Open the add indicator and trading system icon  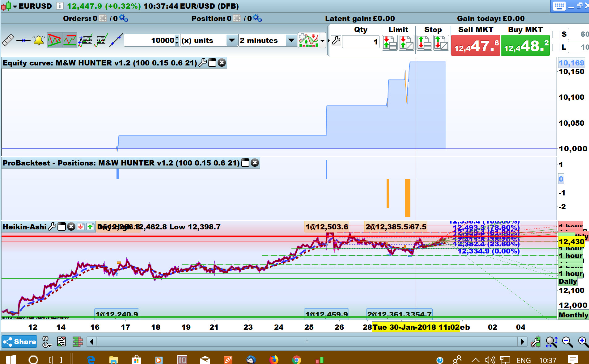pyautogui.click(x=308, y=40)
